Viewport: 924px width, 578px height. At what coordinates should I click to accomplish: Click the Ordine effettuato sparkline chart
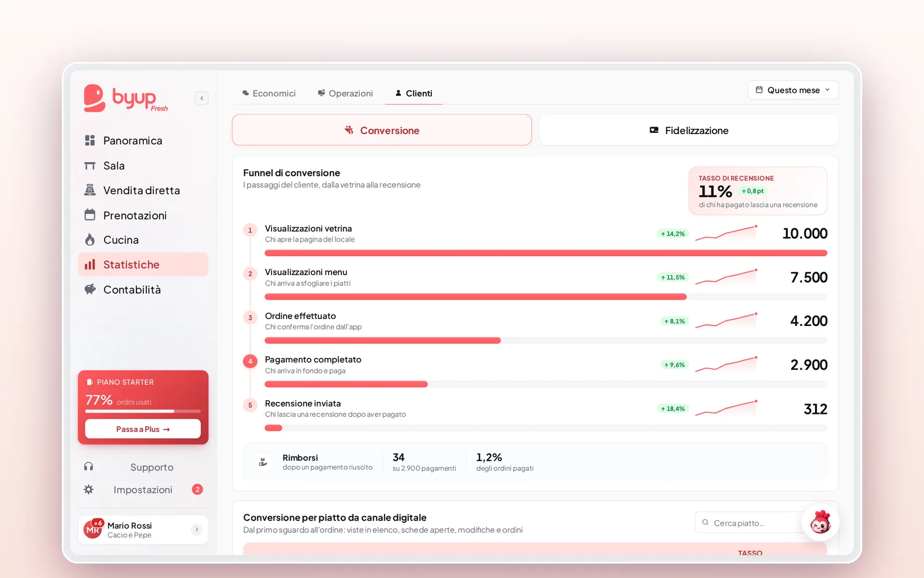coord(726,321)
